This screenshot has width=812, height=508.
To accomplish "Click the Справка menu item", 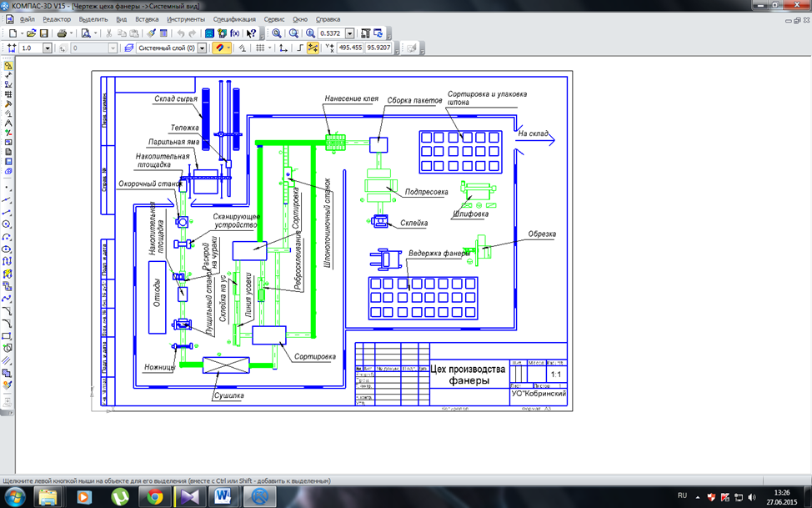I will (328, 18).
